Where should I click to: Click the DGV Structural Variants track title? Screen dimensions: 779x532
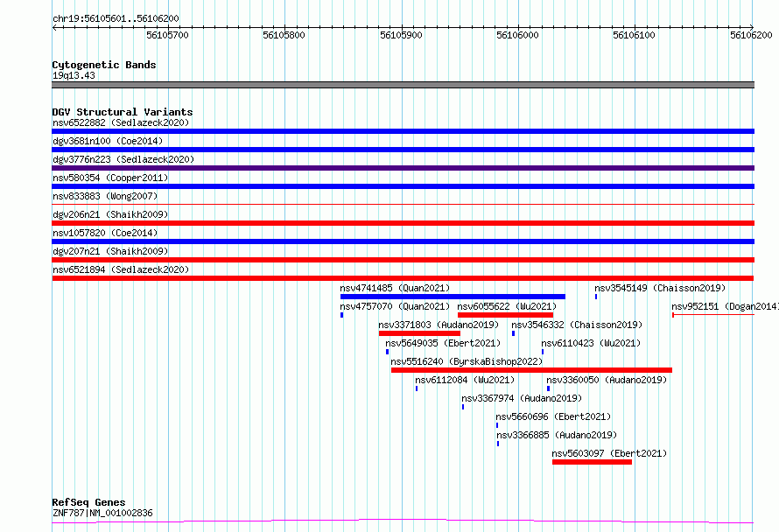coord(123,112)
